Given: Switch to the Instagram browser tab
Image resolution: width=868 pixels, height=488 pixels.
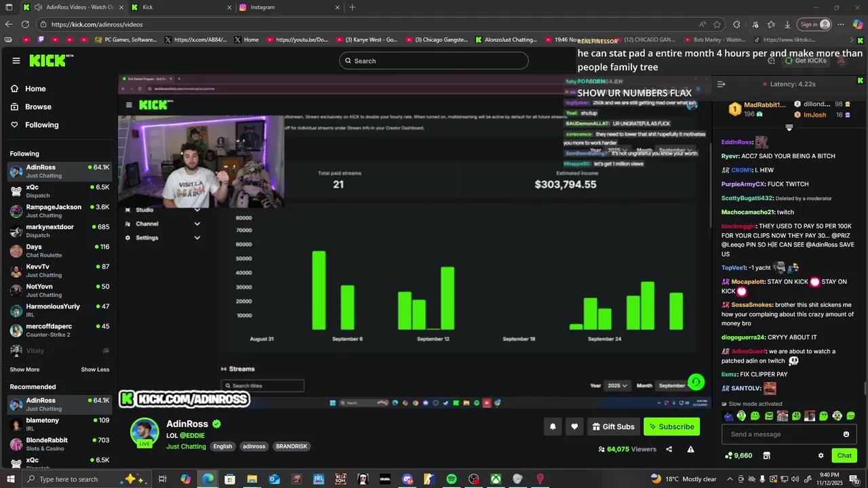Looking at the screenshot, I should [288, 7].
